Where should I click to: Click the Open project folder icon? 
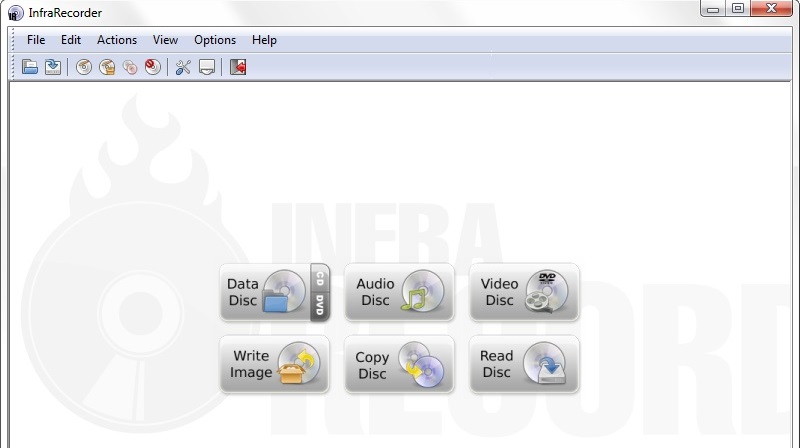[30, 67]
